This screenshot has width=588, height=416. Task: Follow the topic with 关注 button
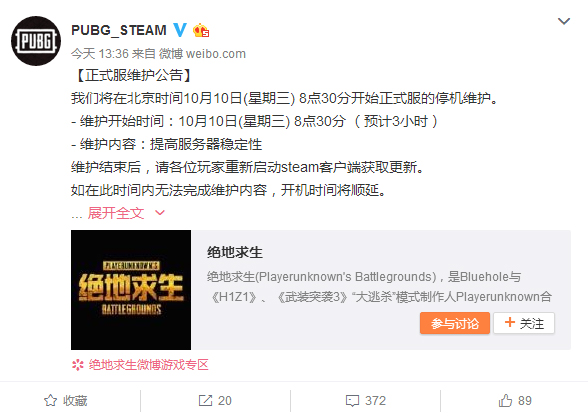click(524, 323)
